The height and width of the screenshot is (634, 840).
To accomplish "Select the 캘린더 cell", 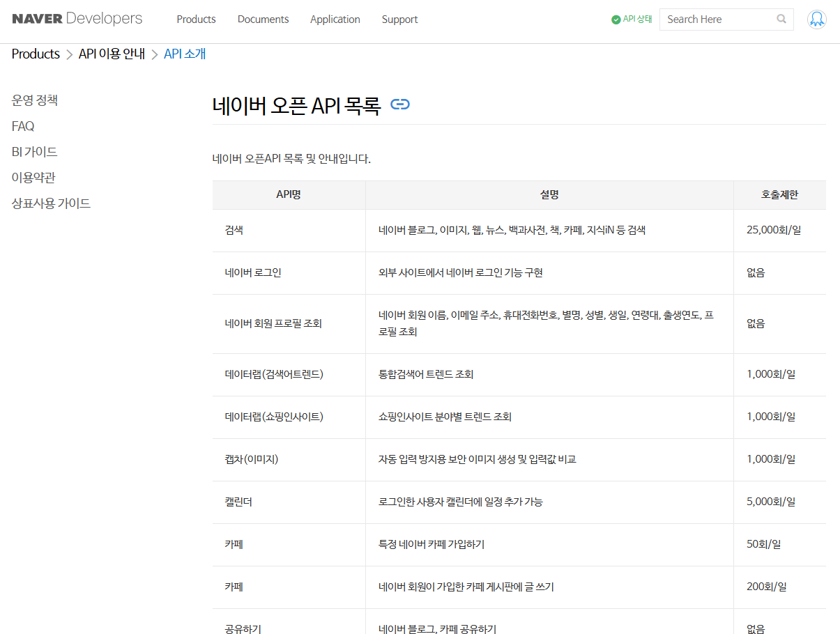I will click(289, 502).
